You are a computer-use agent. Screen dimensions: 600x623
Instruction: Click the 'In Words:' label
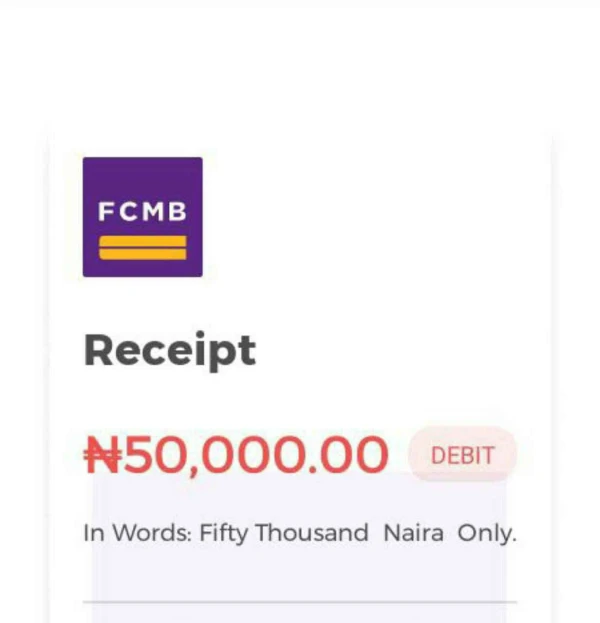[138, 533]
